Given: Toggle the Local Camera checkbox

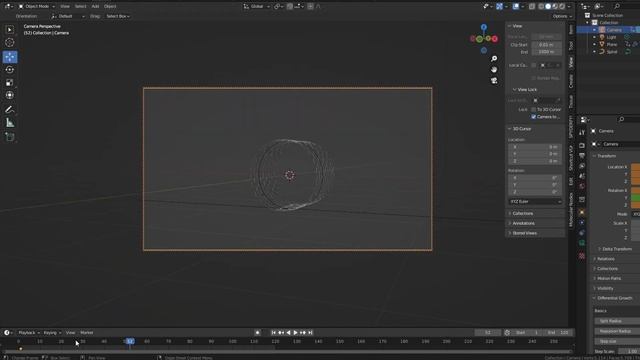Looking at the screenshot, I should (533, 65).
